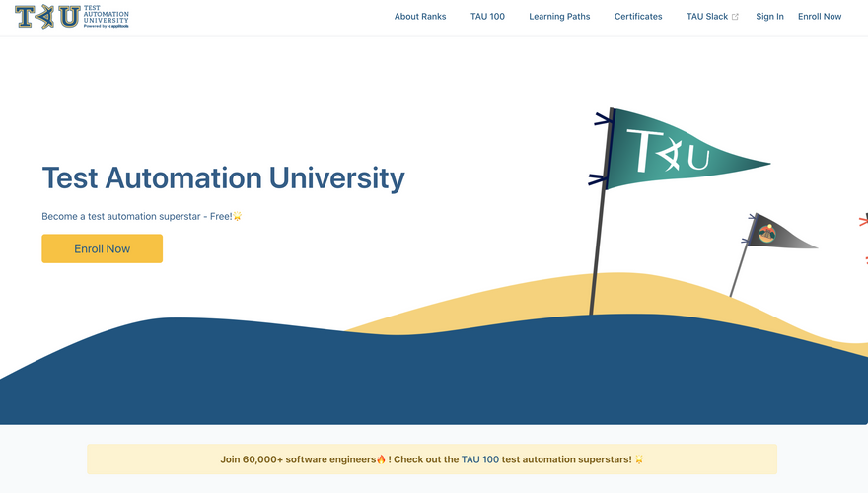Click the "Become a test automation superstar" tagline
Image resolution: width=868 pixels, height=493 pixels.
pyautogui.click(x=136, y=216)
